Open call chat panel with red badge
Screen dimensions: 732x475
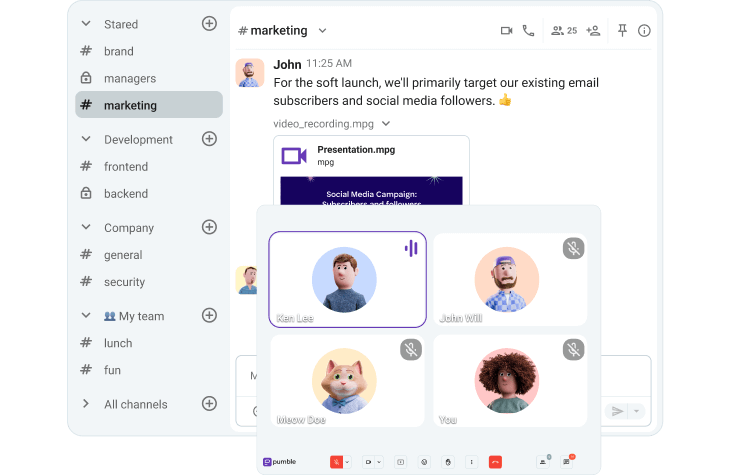click(567, 461)
